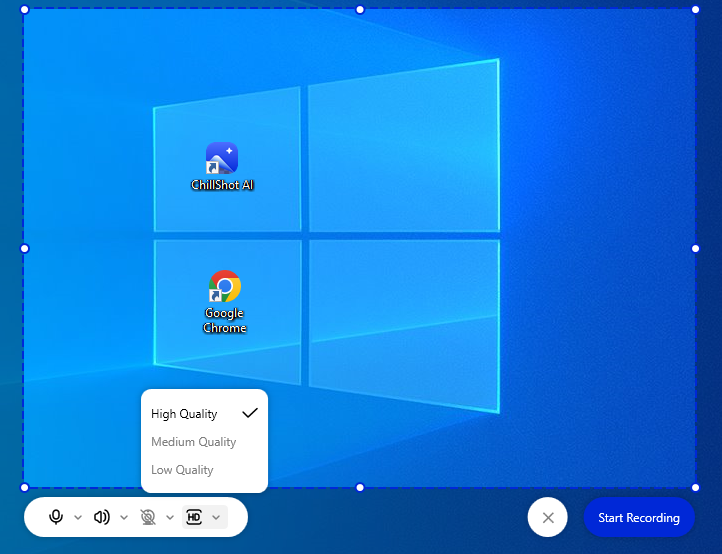The image size is (722, 554).
Task: Cancel recording with the X button
Action: [547, 517]
